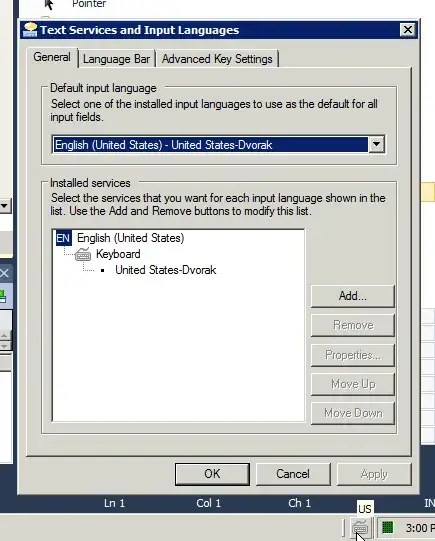Click the green tray icon beside the clock
Viewport: 435px width, 541px height.
tap(387, 527)
